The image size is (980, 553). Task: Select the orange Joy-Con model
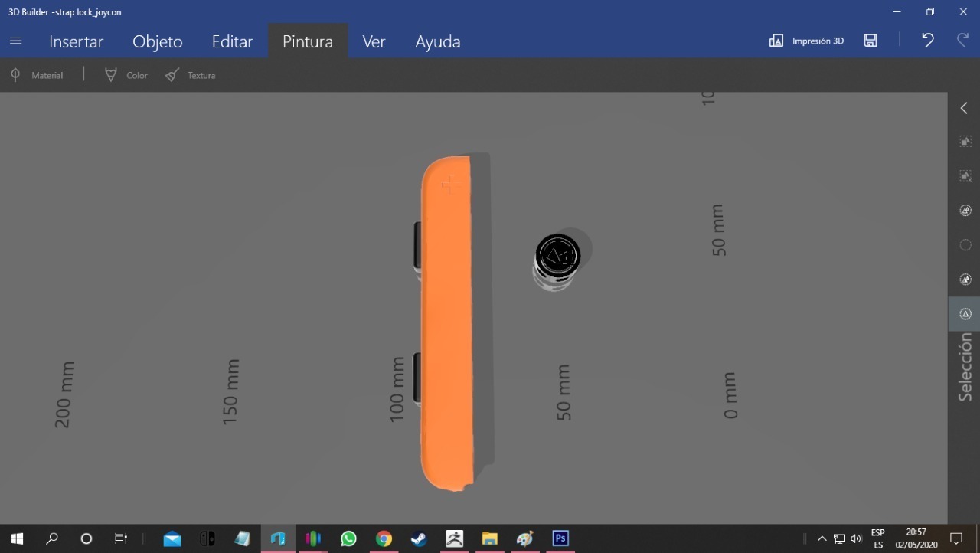tap(448, 322)
